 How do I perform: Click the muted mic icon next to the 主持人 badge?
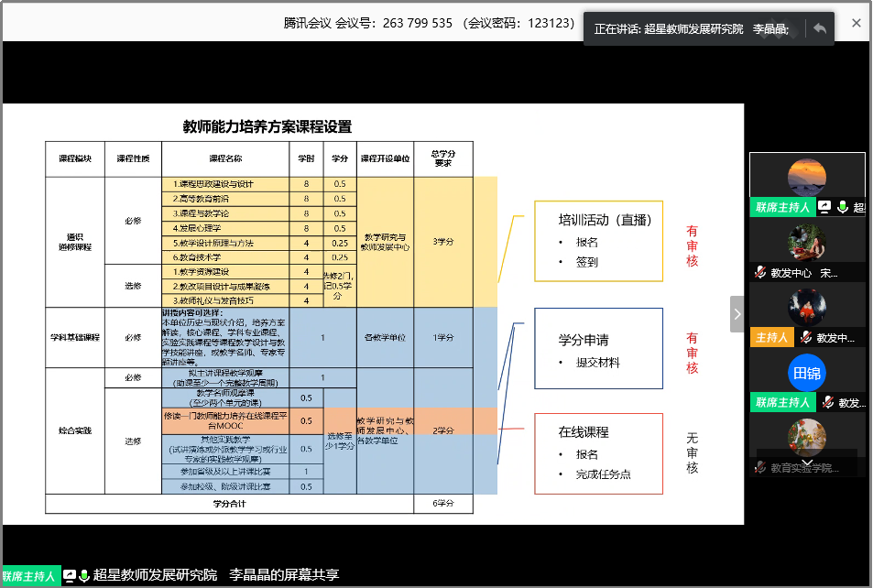(x=805, y=337)
